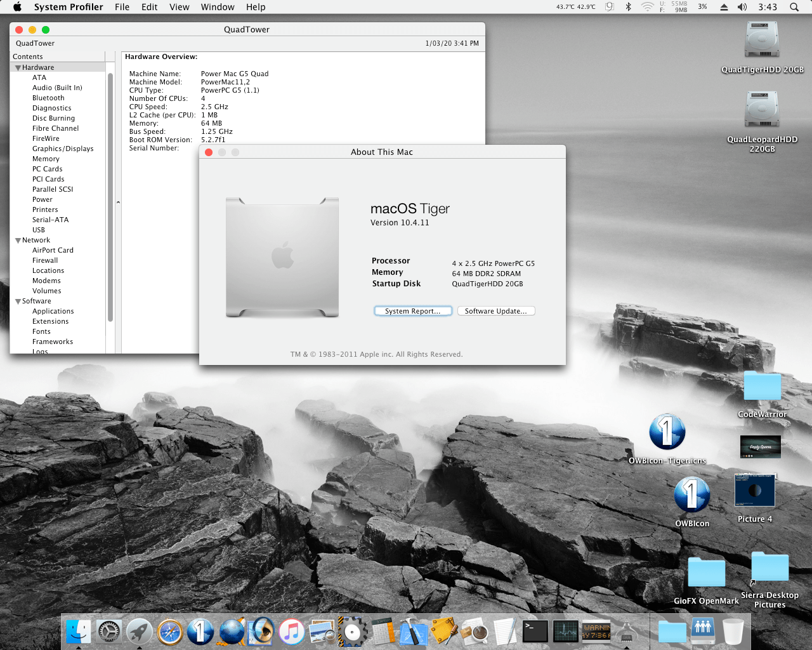The width and height of the screenshot is (812, 650).
Task: Open Console warning icon in dock
Action: point(596,632)
